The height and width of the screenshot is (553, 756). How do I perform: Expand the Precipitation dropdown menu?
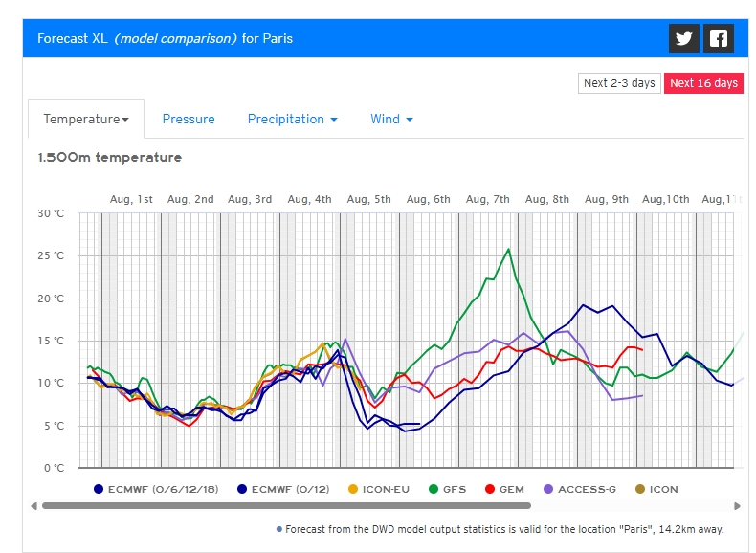pos(292,119)
